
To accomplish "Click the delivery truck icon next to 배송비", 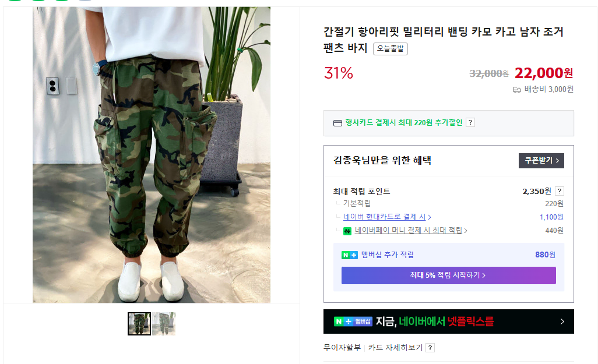I will click(517, 90).
